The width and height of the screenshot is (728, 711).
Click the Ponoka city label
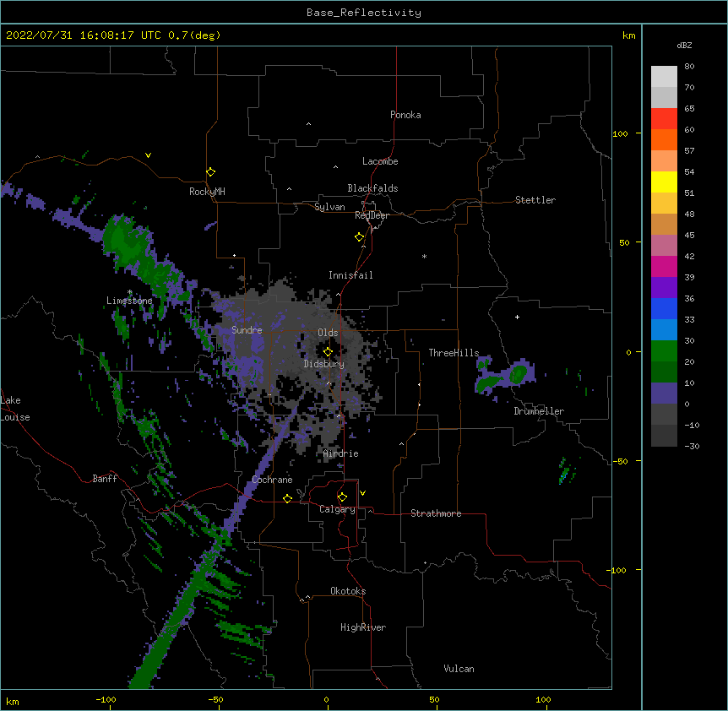(405, 115)
